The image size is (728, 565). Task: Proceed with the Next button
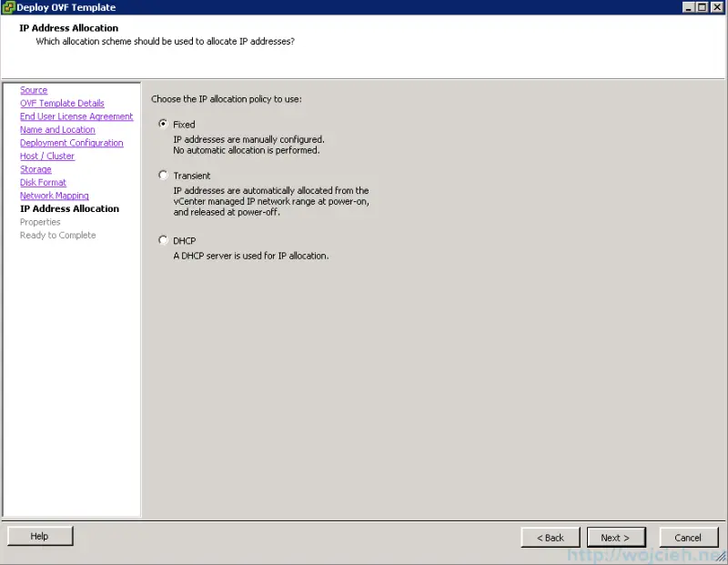click(616, 537)
